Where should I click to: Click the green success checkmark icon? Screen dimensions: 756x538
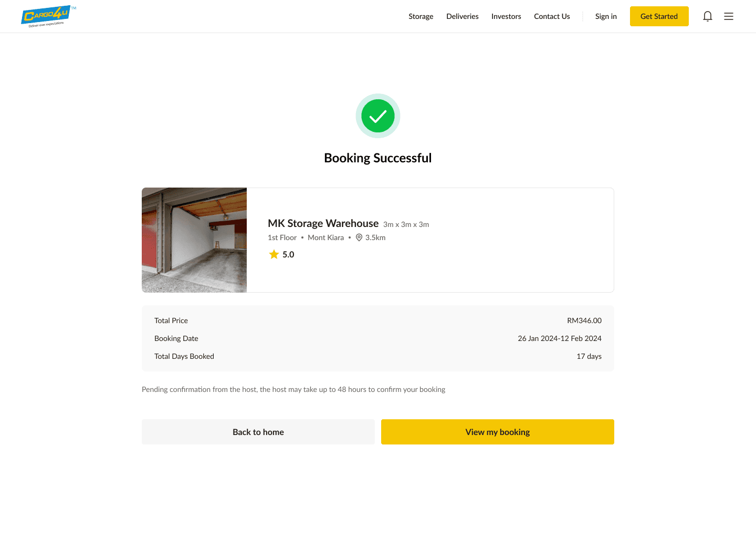(x=378, y=116)
